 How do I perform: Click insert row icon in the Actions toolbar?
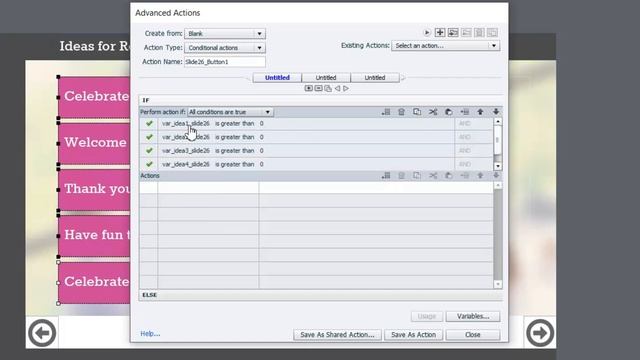464,176
